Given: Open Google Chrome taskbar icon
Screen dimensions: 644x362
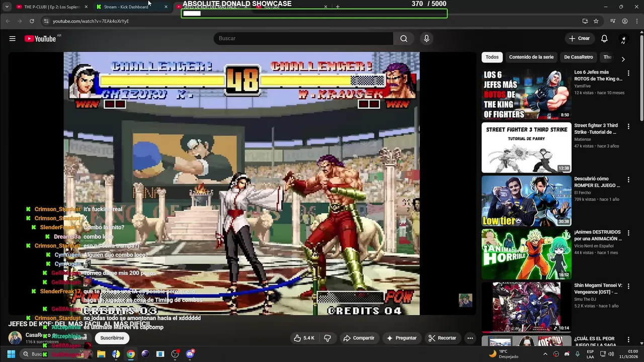Looking at the screenshot, I should tap(131, 354).
